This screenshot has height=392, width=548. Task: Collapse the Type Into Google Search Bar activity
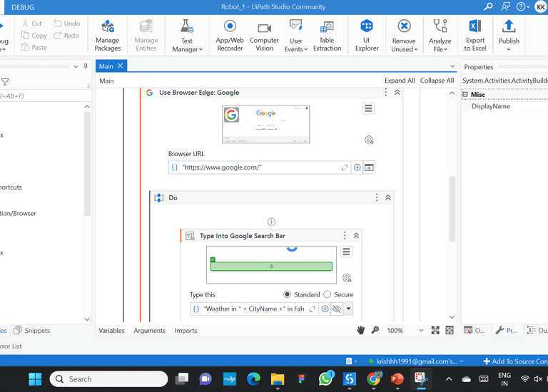356,236
